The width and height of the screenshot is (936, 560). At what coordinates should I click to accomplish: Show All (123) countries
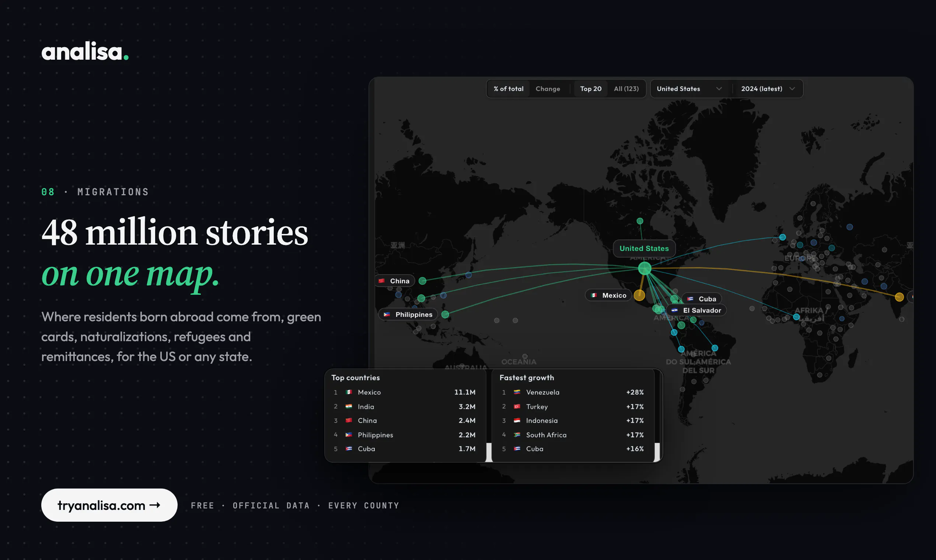(626, 89)
